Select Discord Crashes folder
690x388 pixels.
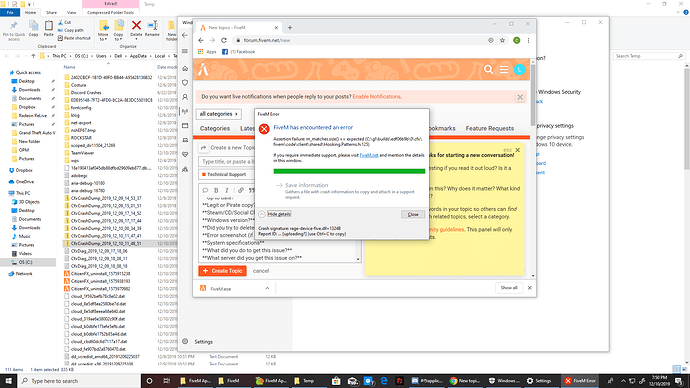(86, 92)
